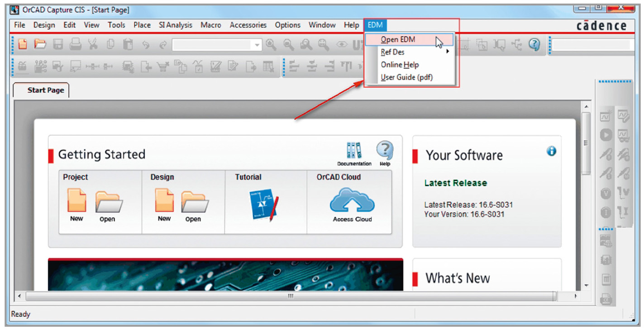Click the Cut scissors icon

(93, 44)
